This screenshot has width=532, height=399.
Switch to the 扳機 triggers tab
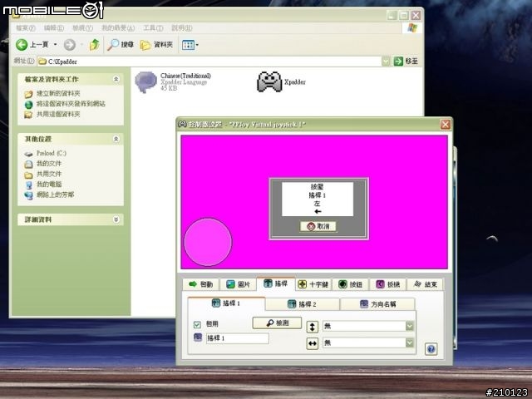(x=388, y=284)
